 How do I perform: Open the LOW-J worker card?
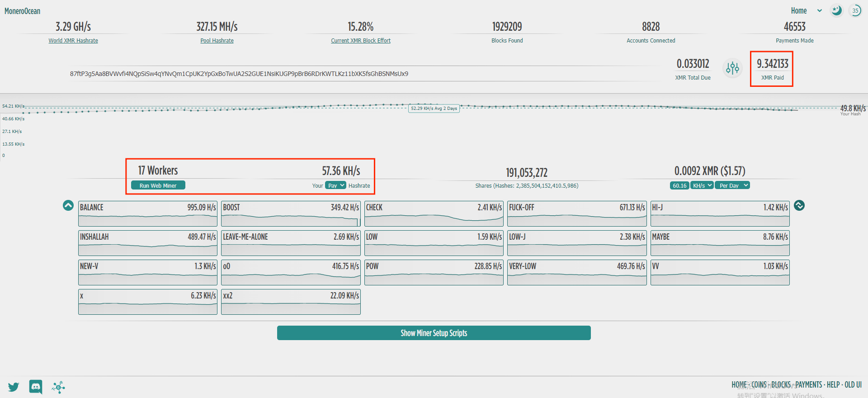[x=577, y=243]
